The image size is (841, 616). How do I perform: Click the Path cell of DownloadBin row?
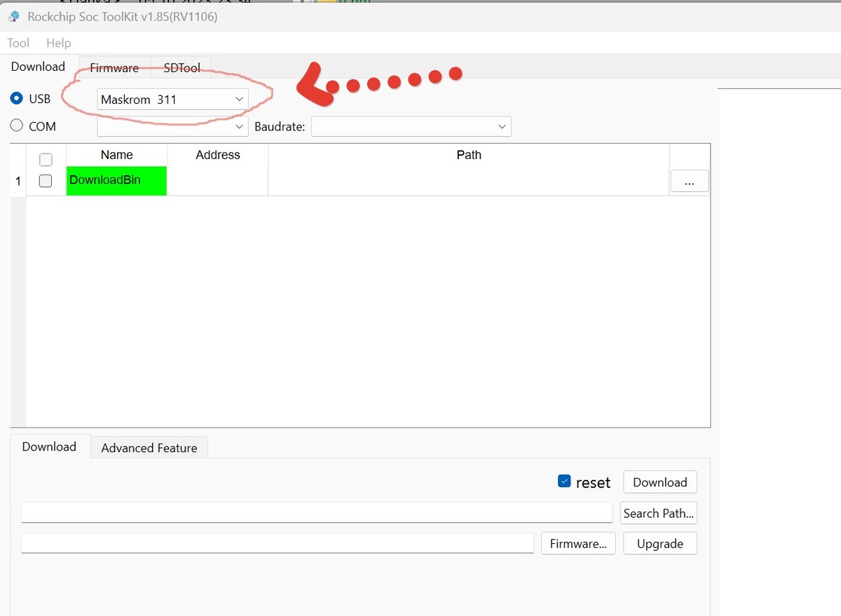tap(469, 181)
